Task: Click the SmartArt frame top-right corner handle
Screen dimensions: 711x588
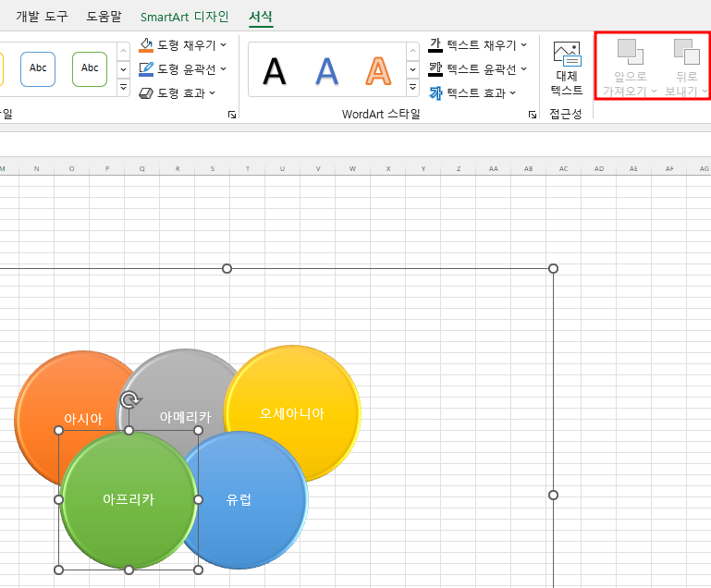Action: tap(553, 268)
